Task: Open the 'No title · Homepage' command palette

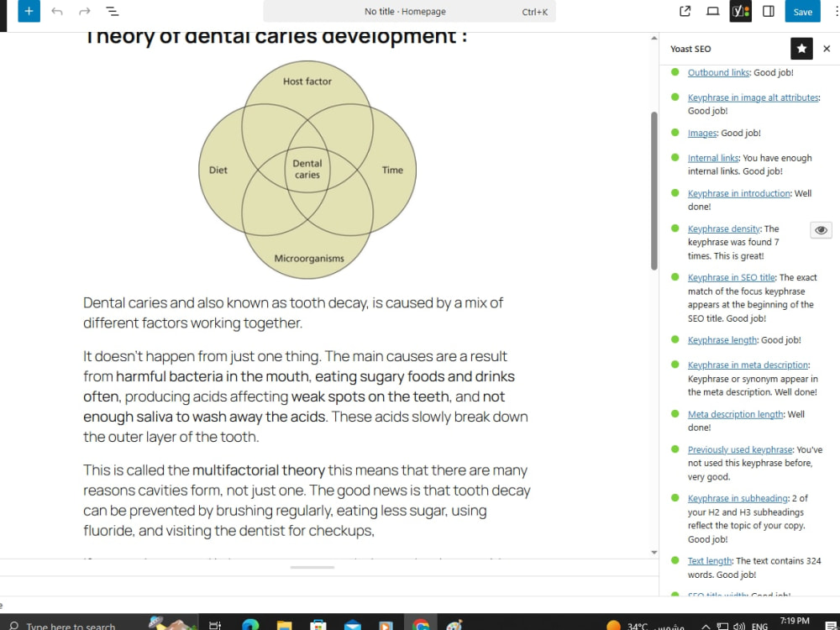Action: click(409, 11)
